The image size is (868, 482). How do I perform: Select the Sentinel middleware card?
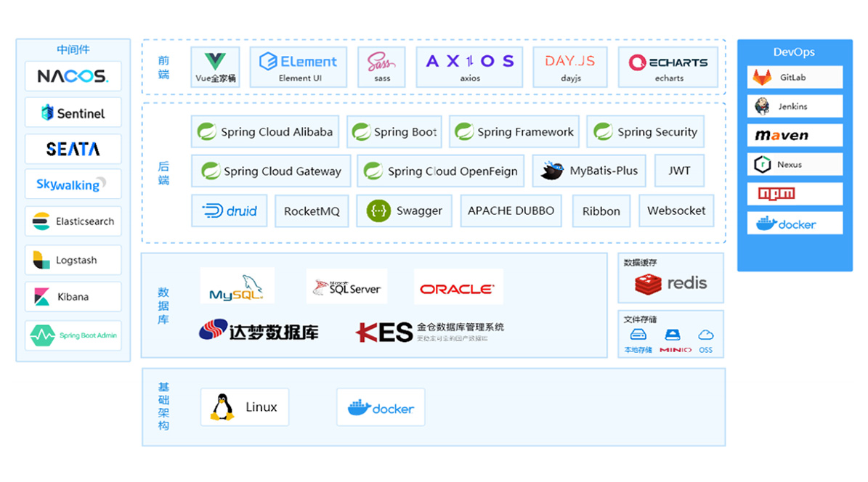click(x=73, y=113)
